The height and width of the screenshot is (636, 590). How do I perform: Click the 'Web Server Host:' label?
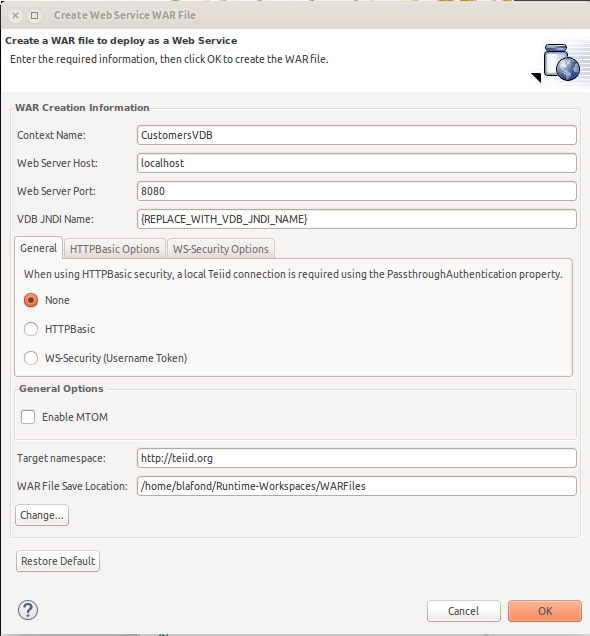(x=57, y=163)
